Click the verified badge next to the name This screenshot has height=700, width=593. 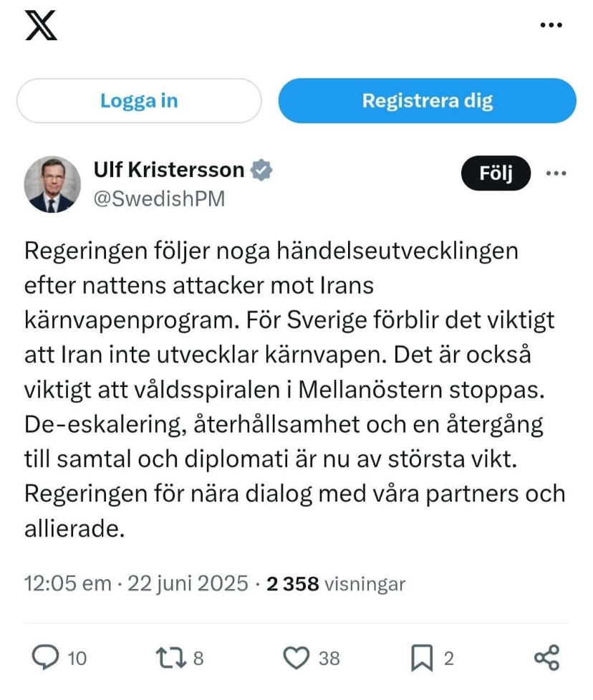261,170
